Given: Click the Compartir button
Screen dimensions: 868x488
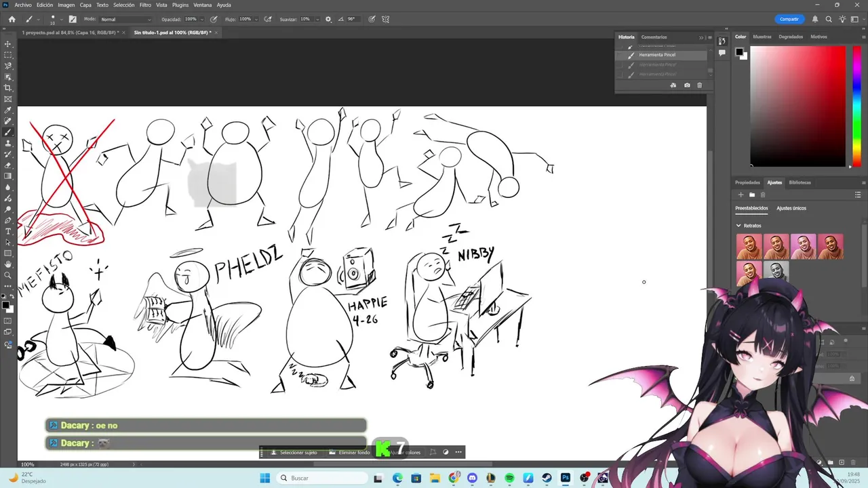Looking at the screenshot, I should pos(789,19).
